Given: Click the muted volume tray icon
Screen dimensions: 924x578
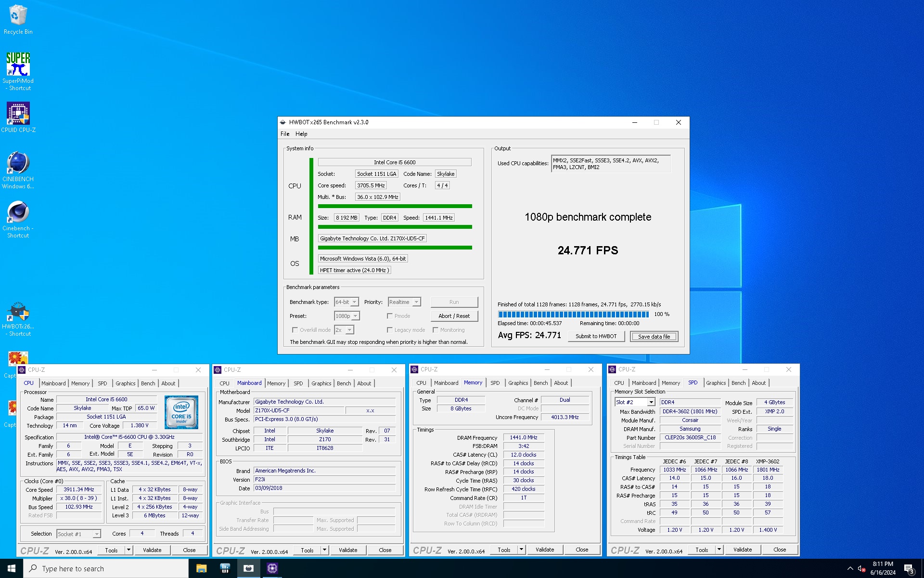Looking at the screenshot, I should pos(862,569).
